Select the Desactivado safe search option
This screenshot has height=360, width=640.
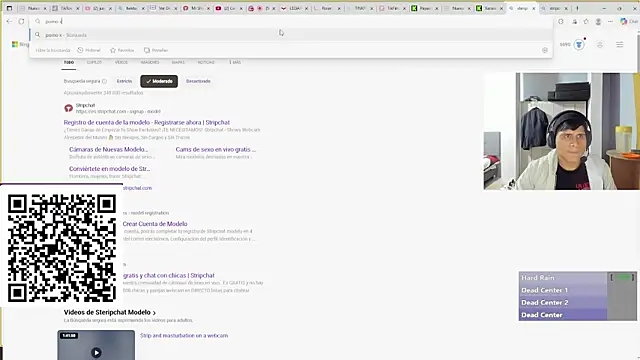(x=198, y=81)
